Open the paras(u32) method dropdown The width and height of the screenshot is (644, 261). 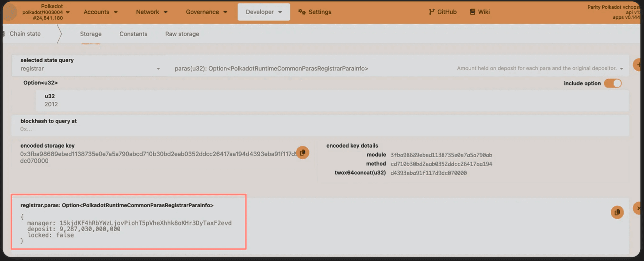(621, 69)
